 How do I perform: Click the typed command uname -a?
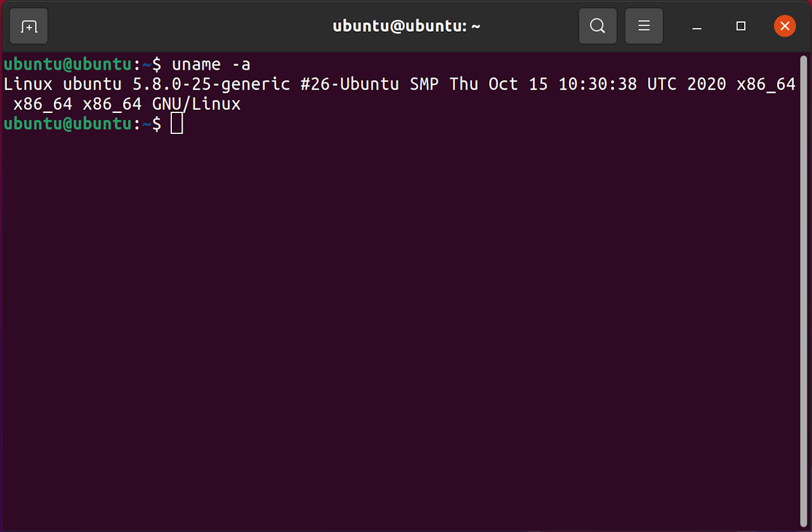(x=211, y=65)
